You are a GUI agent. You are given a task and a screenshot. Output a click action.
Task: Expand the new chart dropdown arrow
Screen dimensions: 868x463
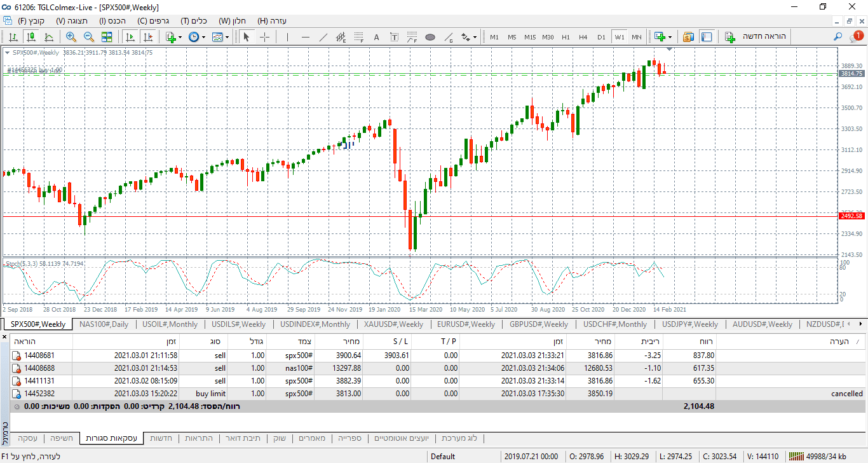click(670, 37)
